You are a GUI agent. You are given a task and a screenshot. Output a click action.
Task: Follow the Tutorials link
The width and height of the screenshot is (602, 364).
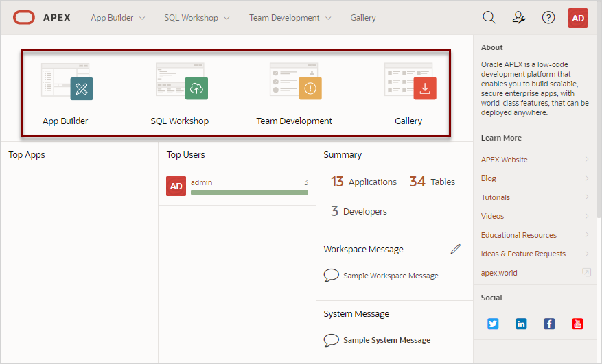(x=496, y=197)
